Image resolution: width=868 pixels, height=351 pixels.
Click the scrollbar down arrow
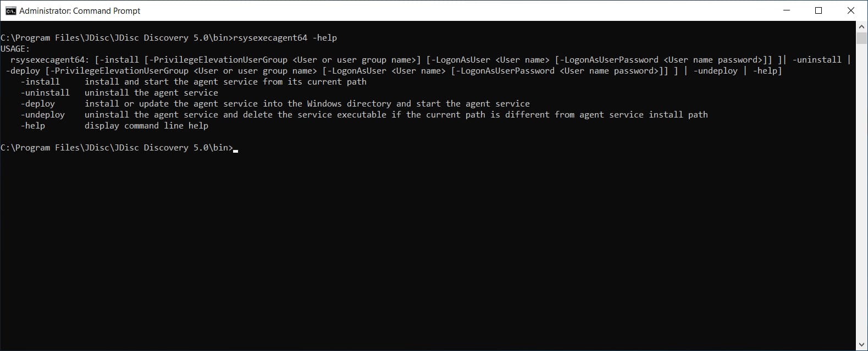(x=861, y=345)
